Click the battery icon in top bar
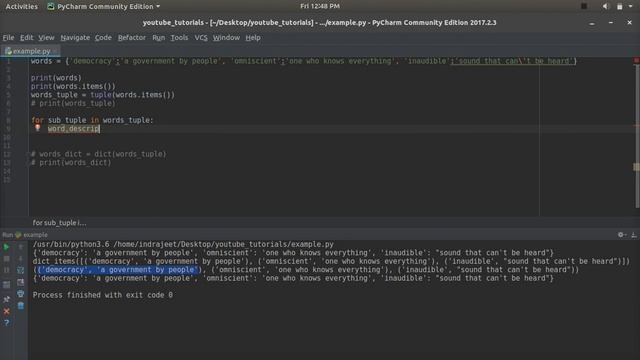The height and width of the screenshot is (360, 640). pyautogui.click(x=620, y=6)
